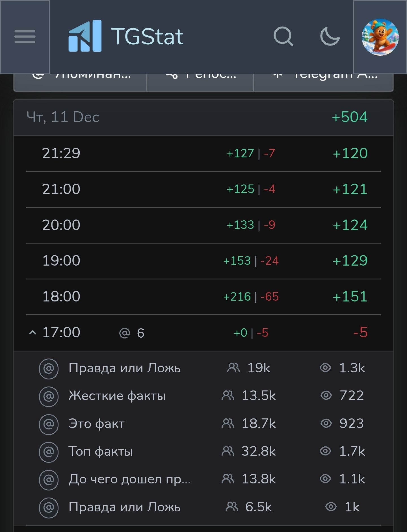Click the views eye icon showing 722
This screenshot has height=532, width=407.
pos(326,396)
